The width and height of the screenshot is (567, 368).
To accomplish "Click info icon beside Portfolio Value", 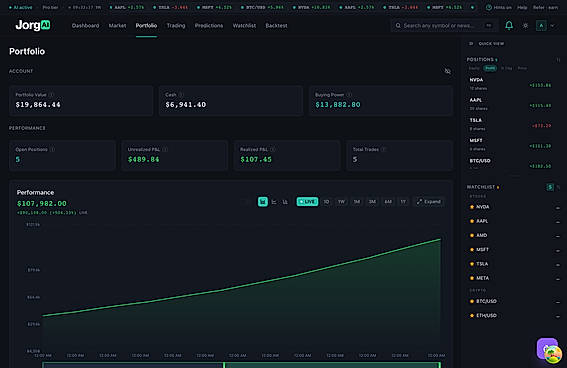I will coord(51,95).
